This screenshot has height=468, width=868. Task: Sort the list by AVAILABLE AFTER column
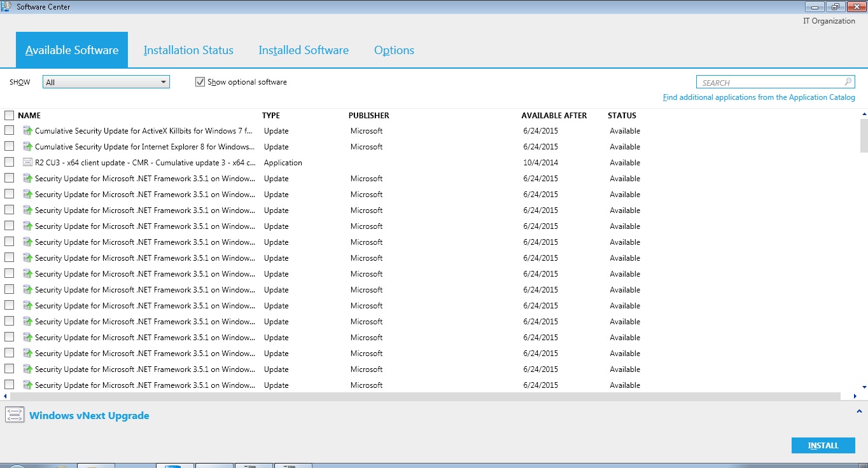point(554,116)
